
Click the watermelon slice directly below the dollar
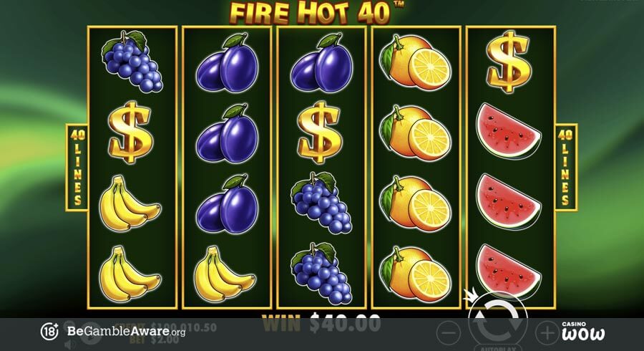coord(509,132)
